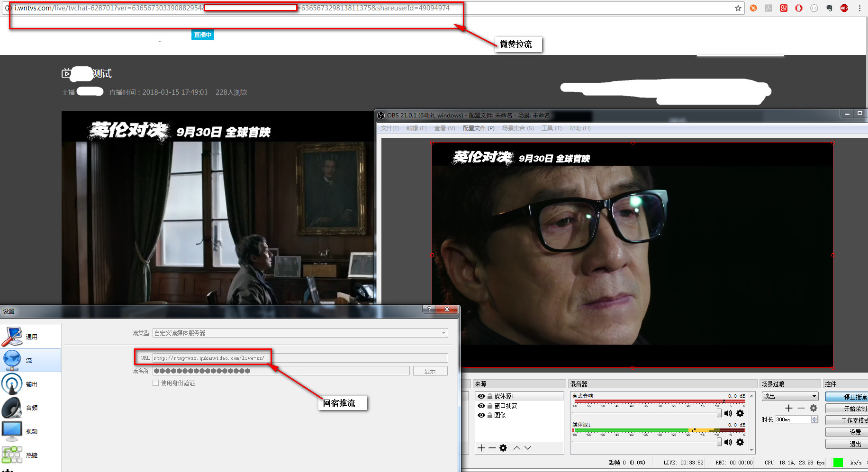This screenshot has width=868, height=472.
Task: Open the 工具(T) menu in OBS
Action: 552,128
